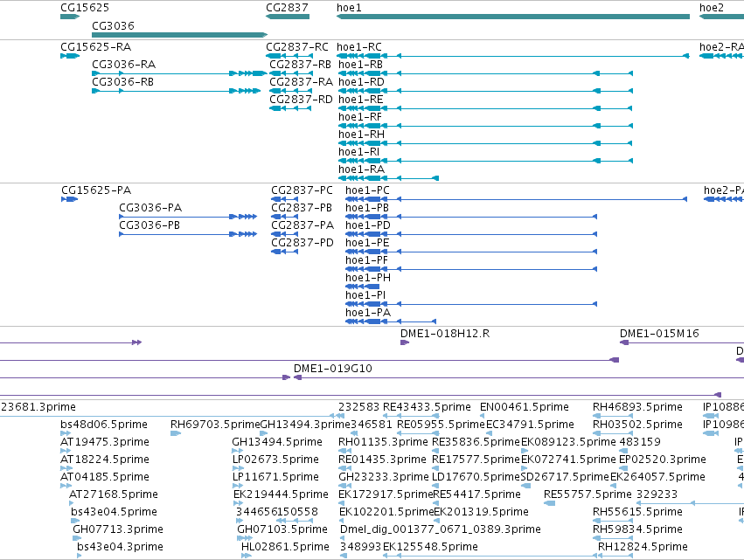
Task: Click the CG3036-RB transcript label
Action: [x=123, y=82]
